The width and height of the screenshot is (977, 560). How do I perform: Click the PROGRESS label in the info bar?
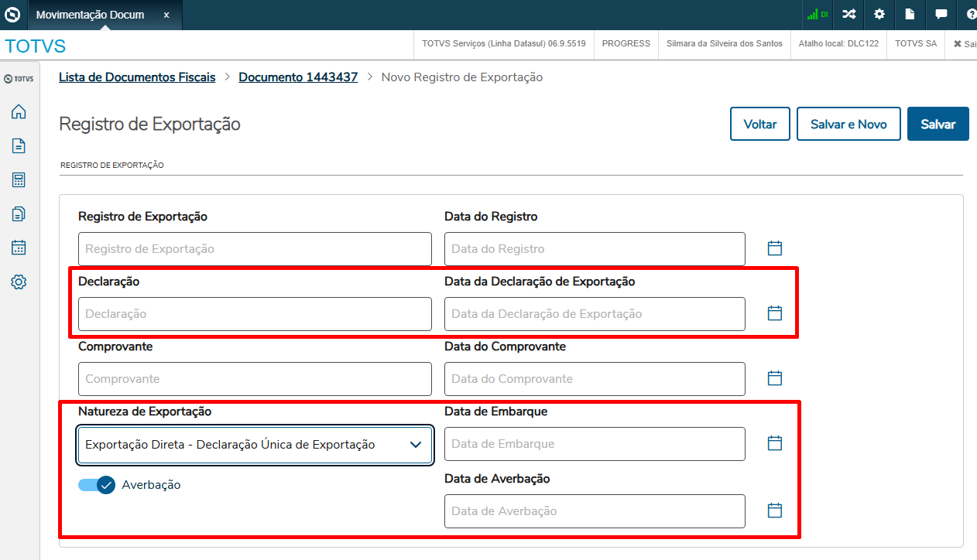click(626, 43)
